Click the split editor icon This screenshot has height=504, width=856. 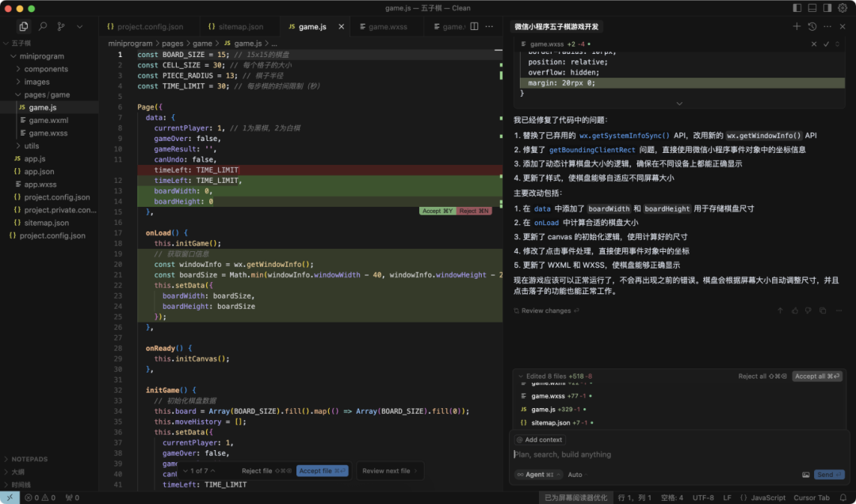click(x=474, y=26)
